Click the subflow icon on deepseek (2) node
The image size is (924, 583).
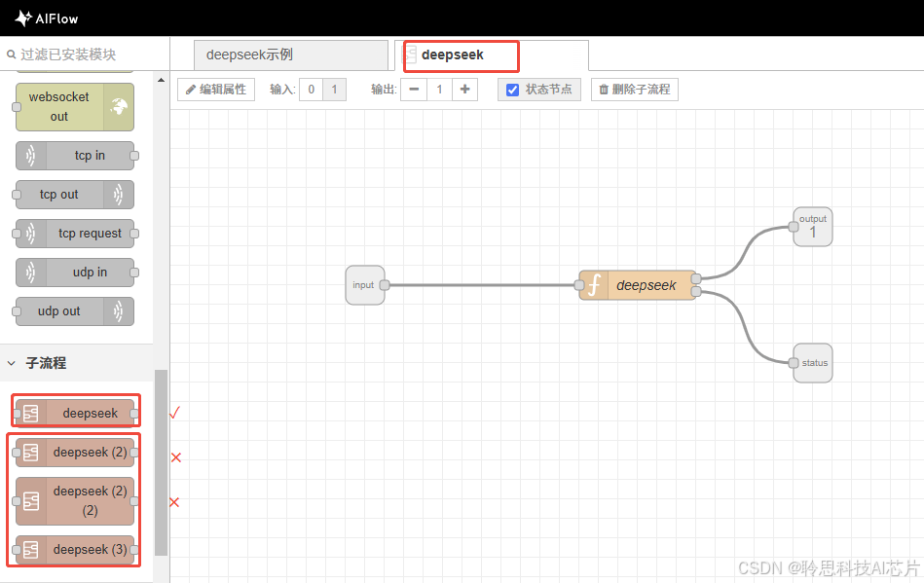click(x=30, y=453)
